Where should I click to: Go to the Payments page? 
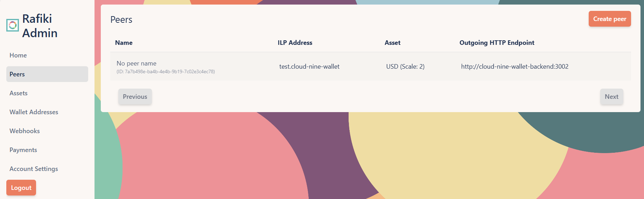23,150
